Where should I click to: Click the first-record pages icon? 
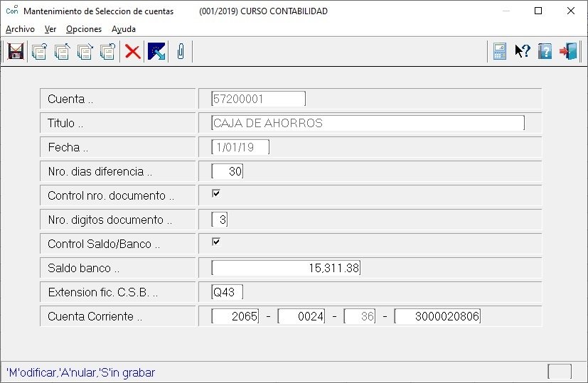(x=39, y=51)
